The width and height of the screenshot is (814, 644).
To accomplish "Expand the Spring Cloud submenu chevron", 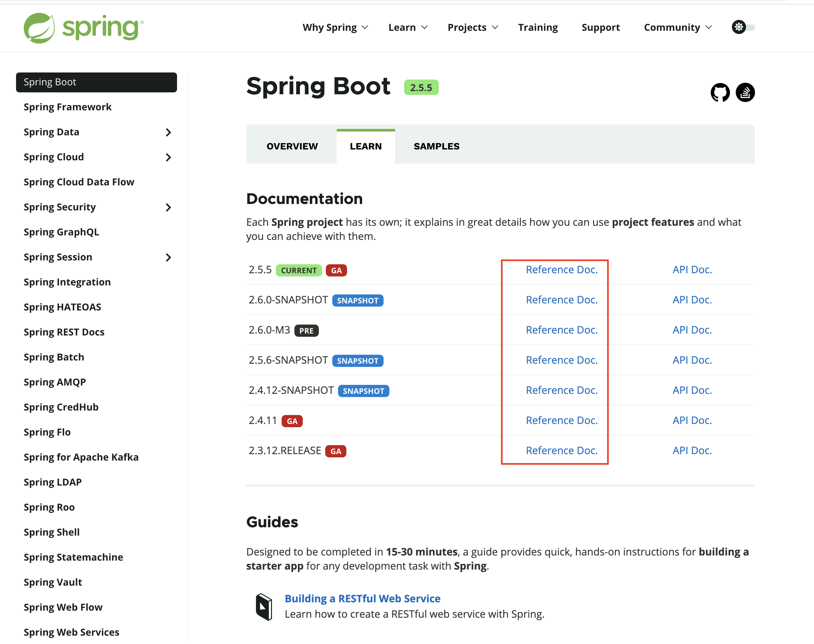I will click(168, 157).
